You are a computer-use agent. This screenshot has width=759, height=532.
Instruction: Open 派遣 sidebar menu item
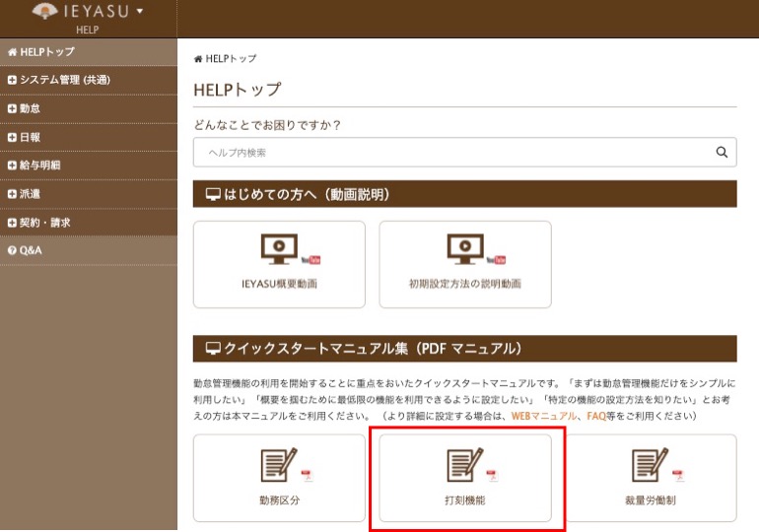point(89,194)
